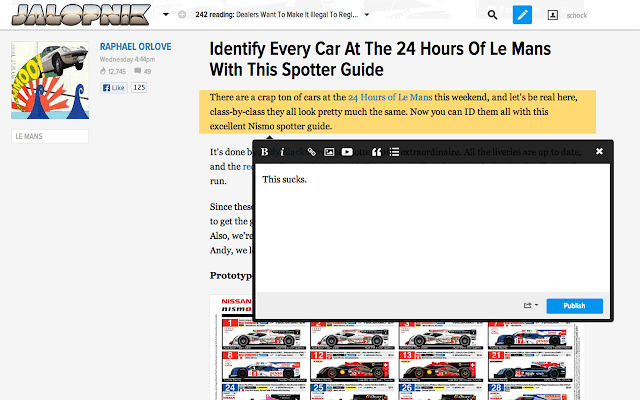
Task: Open the share options dropdown beside Publish
Action: [530, 306]
